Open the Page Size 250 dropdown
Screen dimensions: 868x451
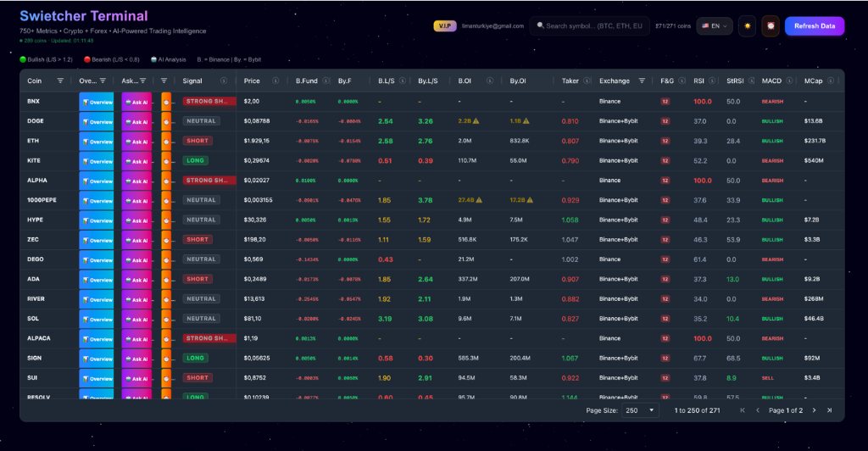pos(640,410)
